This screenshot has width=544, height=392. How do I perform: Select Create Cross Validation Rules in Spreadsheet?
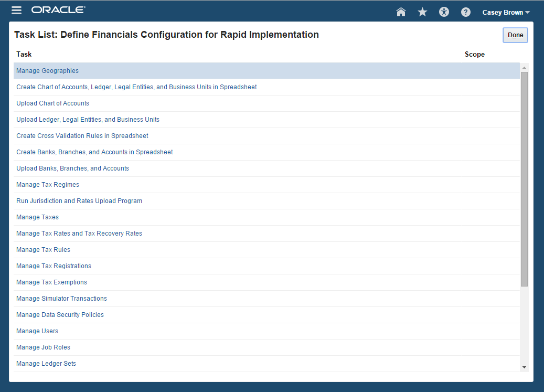[x=82, y=136]
